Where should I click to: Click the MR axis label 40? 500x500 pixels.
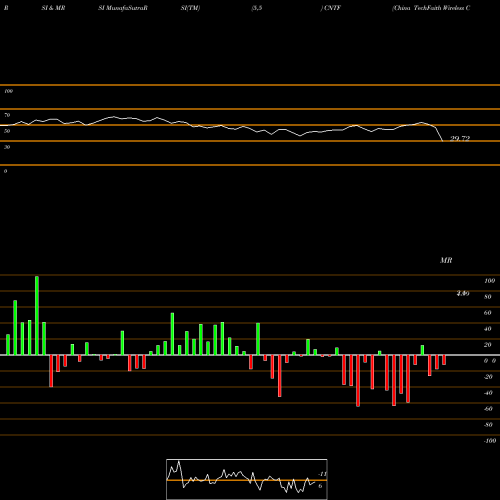click(x=488, y=329)
